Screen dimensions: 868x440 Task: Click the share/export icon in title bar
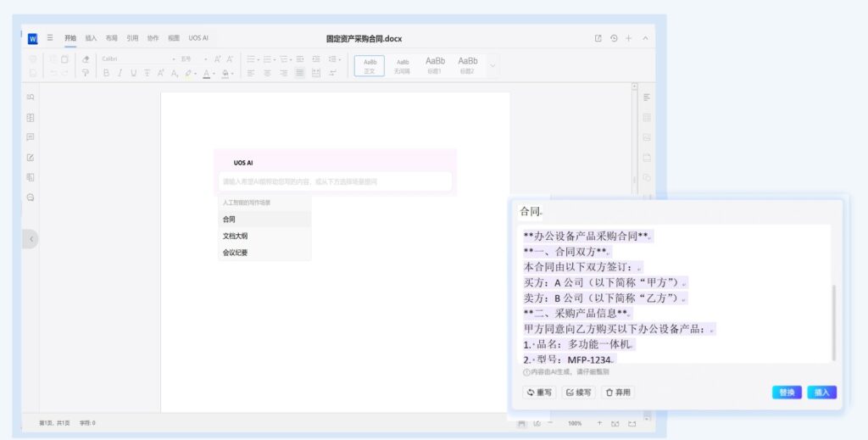(x=598, y=38)
